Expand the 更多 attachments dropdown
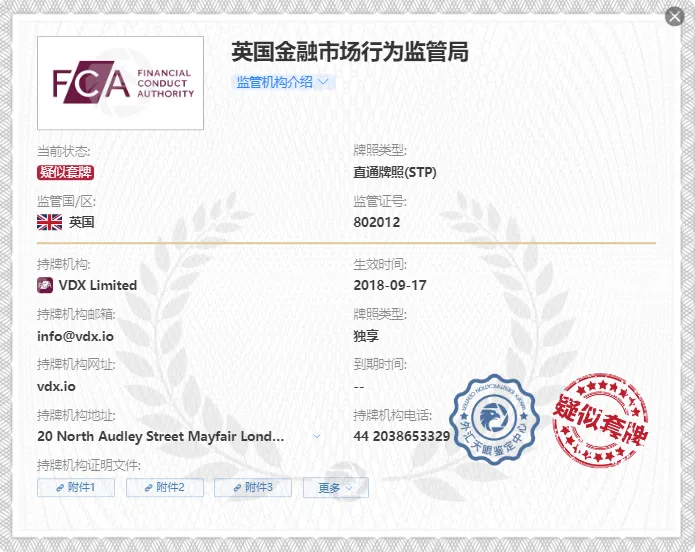Image resolution: width=695 pixels, height=552 pixels. (x=336, y=488)
